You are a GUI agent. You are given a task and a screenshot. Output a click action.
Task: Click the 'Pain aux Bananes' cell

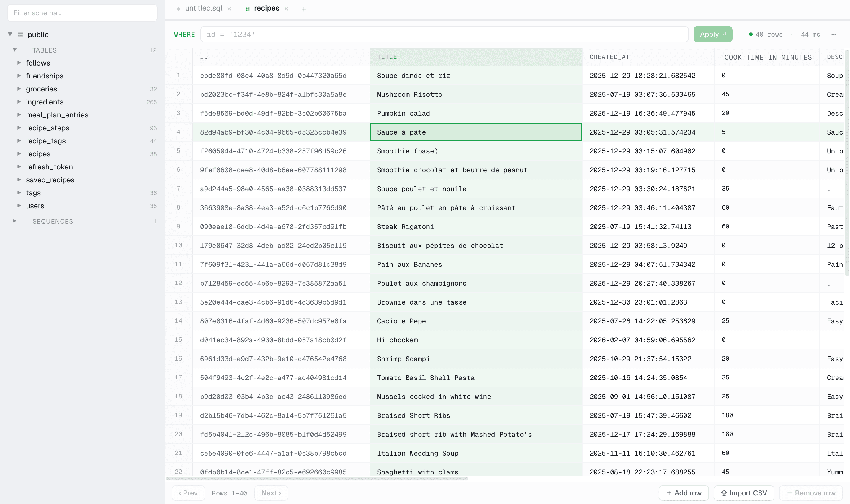click(x=476, y=264)
